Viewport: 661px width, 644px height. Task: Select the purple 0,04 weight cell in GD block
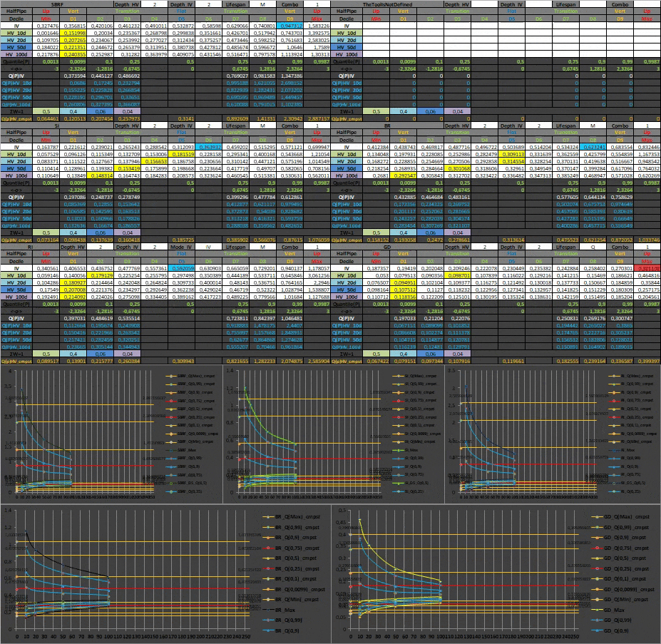457,354
